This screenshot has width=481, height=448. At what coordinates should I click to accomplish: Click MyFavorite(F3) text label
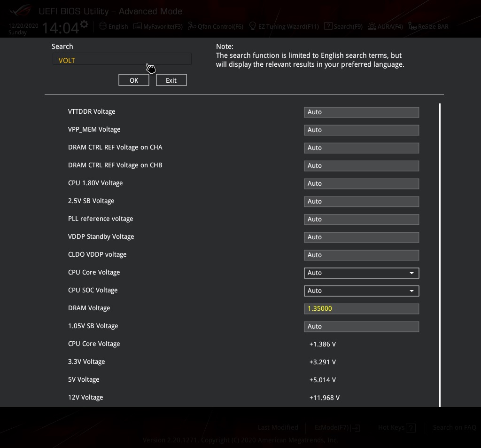click(163, 26)
